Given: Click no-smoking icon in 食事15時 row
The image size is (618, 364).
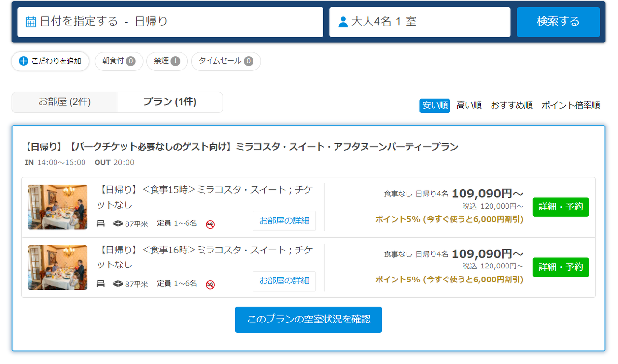Looking at the screenshot, I should 211,224.
